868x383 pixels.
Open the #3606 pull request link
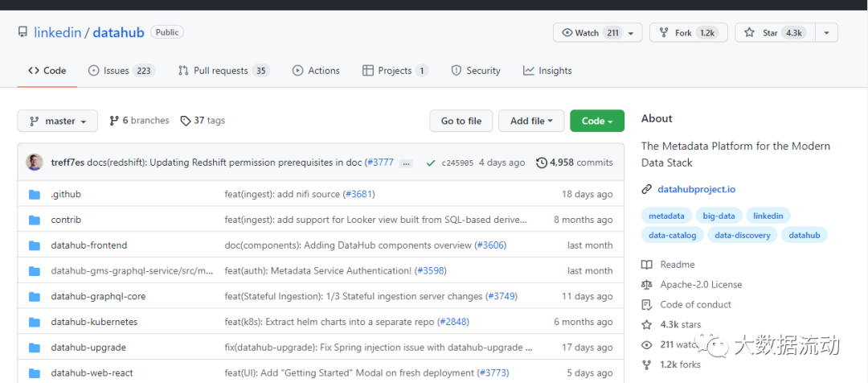click(x=490, y=245)
